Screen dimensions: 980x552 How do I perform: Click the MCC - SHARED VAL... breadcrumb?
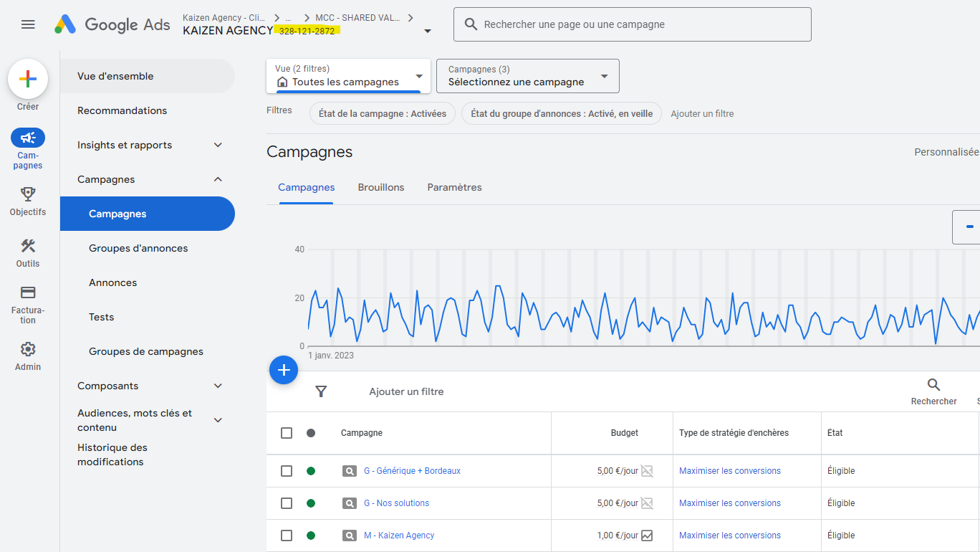coord(357,17)
